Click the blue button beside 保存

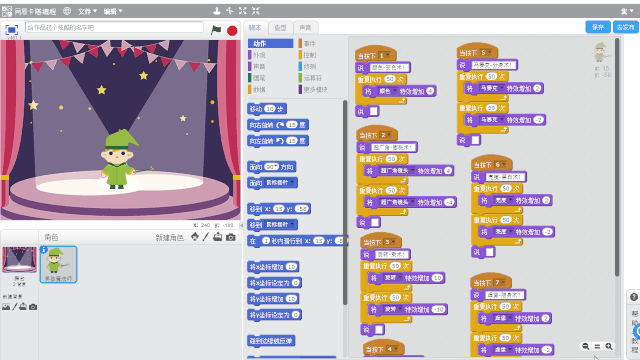[x=625, y=27]
